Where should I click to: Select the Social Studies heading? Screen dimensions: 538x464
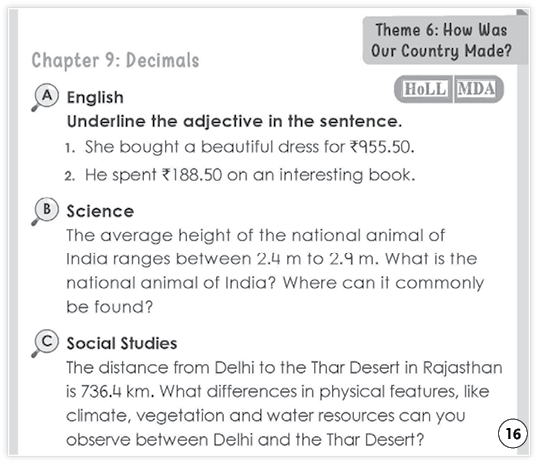(x=122, y=344)
